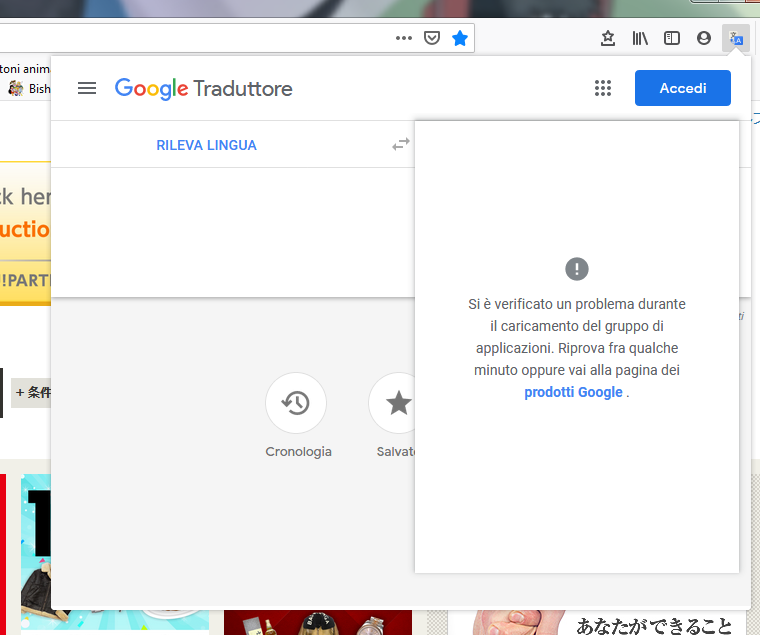The height and width of the screenshot is (635, 760).
Task: Select the RILEVA LINGUA tab
Action: click(206, 145)
